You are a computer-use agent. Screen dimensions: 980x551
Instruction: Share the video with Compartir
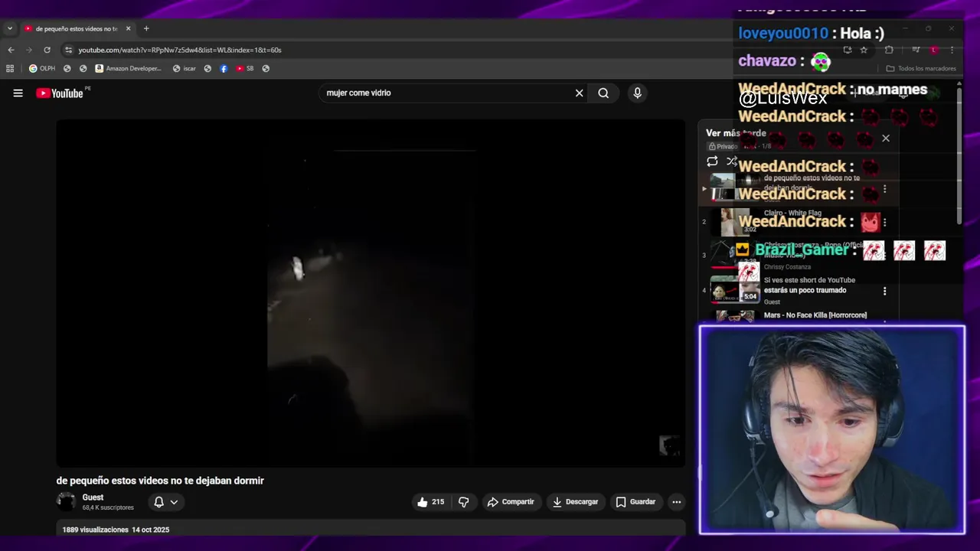pyautogui.click(x=511, y=502)
